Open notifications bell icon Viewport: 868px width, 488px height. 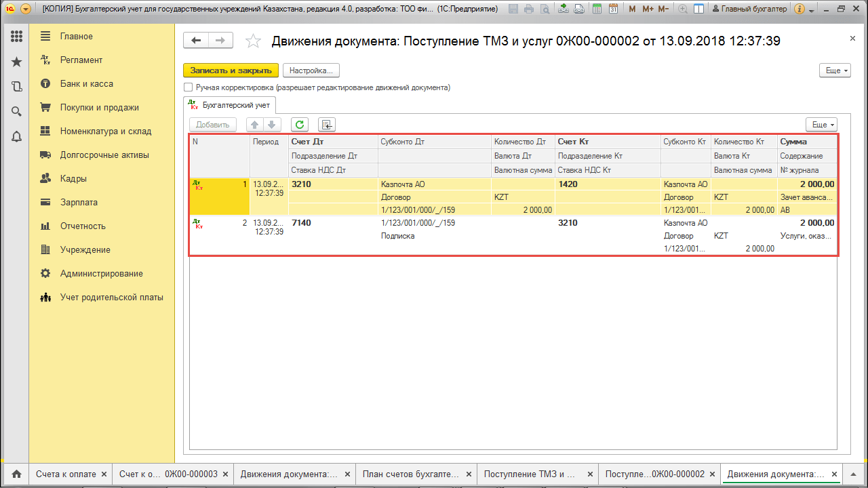coord(16,137)
